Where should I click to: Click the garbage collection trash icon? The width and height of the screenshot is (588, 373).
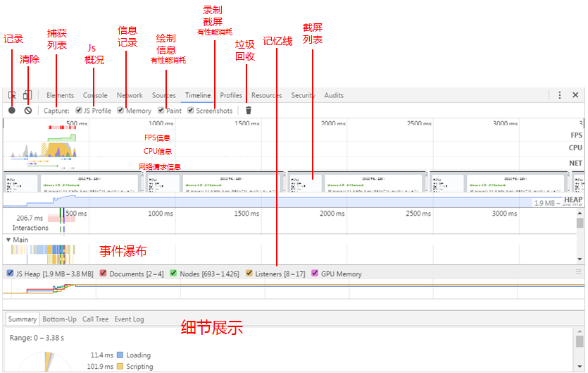click(x=248, y=111)
